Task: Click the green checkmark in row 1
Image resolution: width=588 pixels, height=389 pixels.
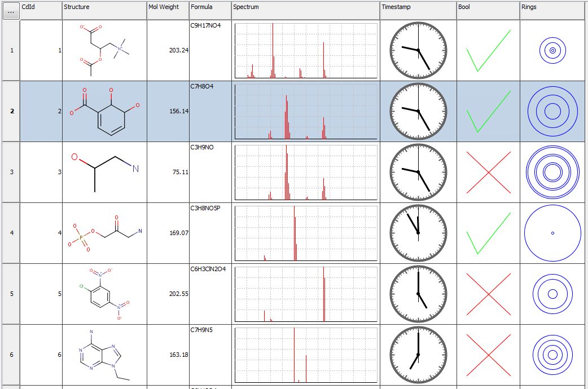Action: pos(488,51)
